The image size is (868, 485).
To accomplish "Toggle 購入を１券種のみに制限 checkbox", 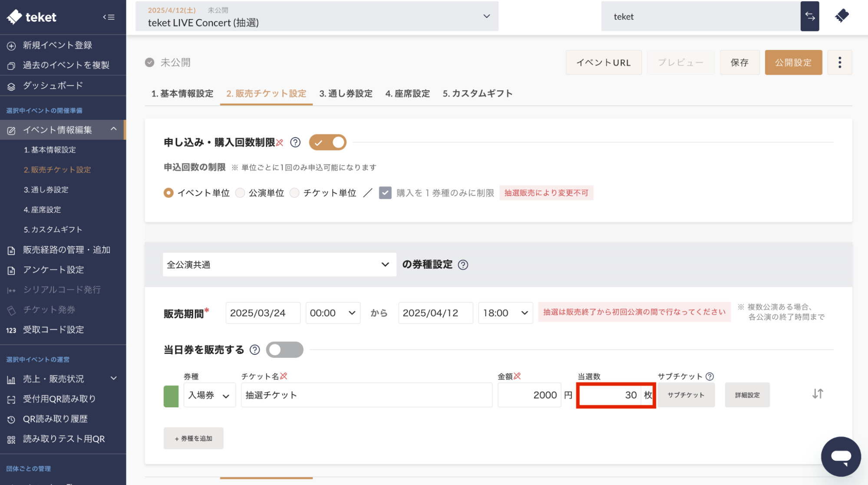I will pos(385,193).
